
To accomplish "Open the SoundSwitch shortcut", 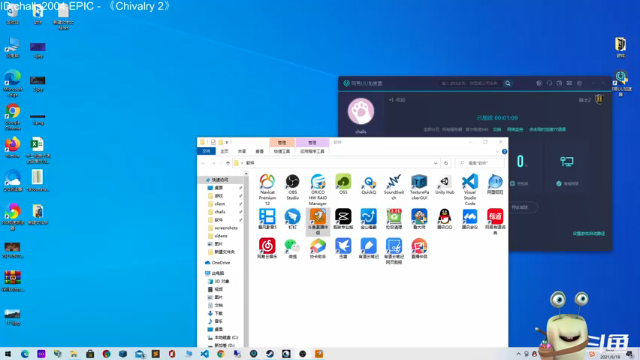I will 393,187.
